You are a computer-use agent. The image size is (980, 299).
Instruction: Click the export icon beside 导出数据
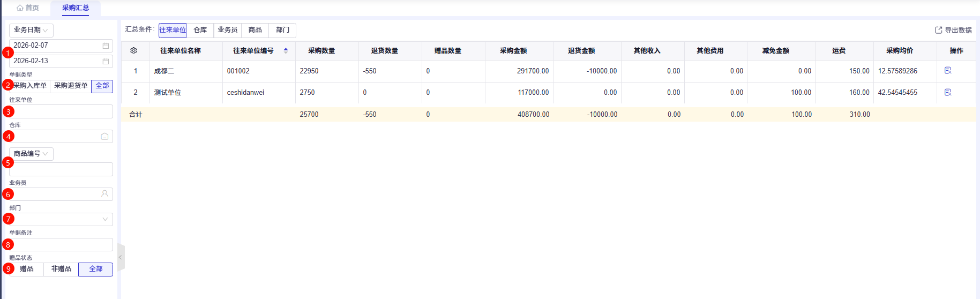tap(939, 30)
